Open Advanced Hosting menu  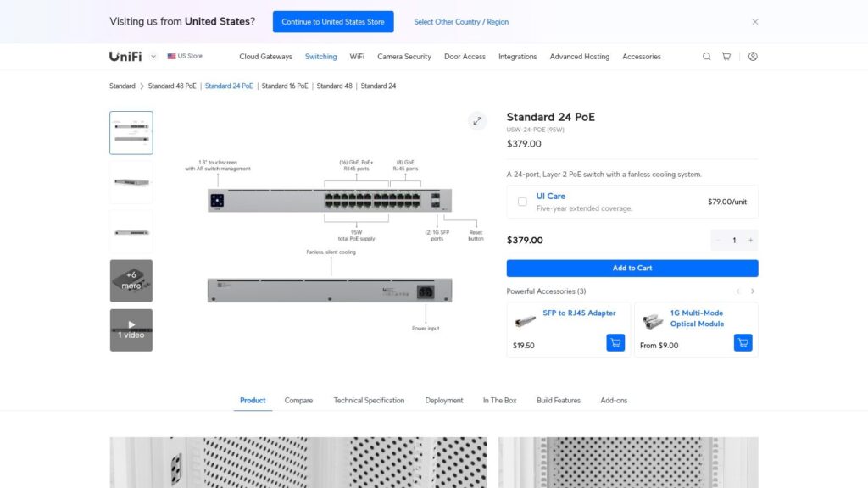coord(580,57)
